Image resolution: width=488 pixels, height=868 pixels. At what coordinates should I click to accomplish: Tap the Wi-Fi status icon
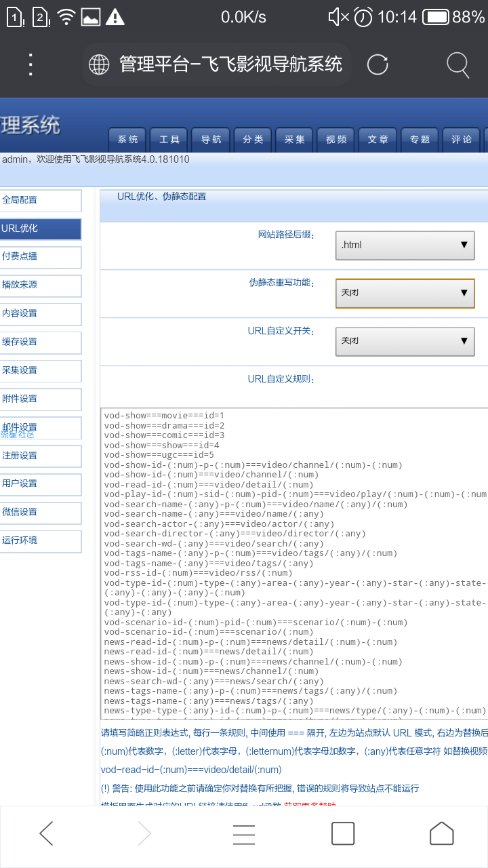click(x=66, y=17)
